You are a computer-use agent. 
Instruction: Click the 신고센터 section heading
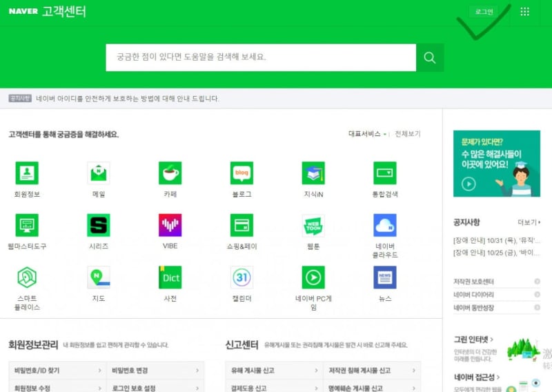point(242,344)
